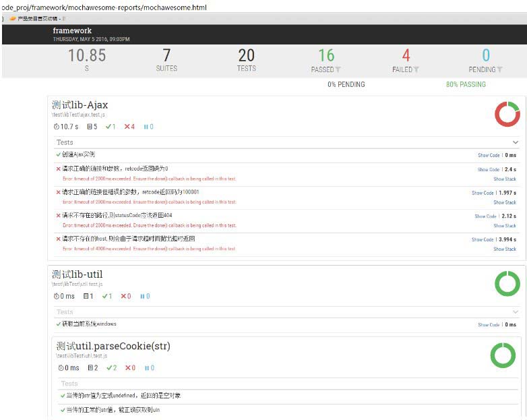Filter by 0 PENDING tests
Viewport: 527px width, 420px height.
tap(486, 61)
